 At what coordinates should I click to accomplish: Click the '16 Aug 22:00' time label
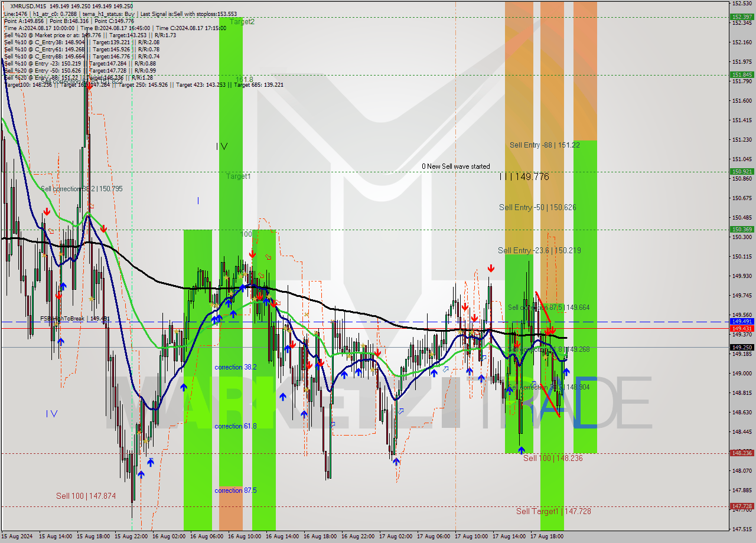tap(358, 537)
